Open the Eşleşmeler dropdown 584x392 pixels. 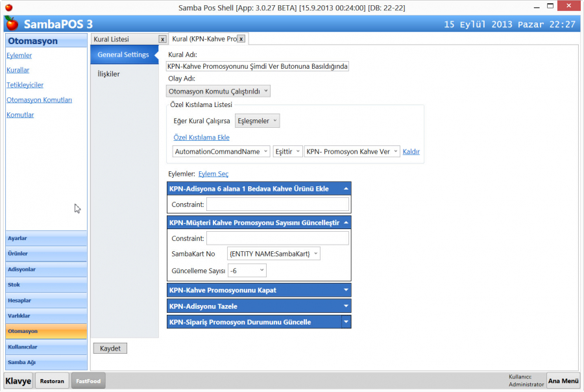[257, 121]
